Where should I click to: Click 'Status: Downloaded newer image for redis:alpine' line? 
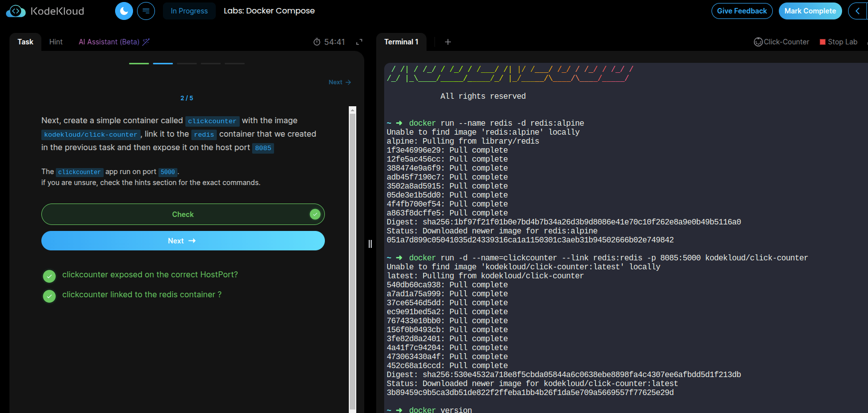click(x=492, y=231)
